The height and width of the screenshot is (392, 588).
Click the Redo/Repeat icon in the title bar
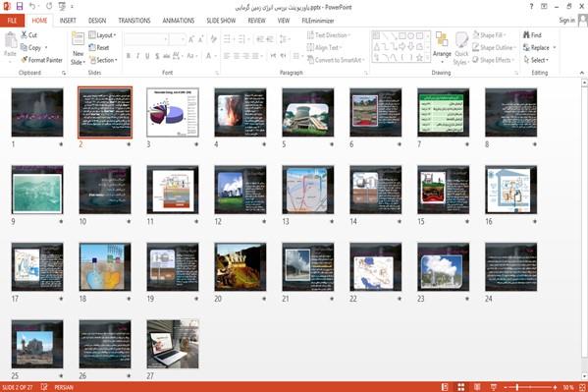49,6
